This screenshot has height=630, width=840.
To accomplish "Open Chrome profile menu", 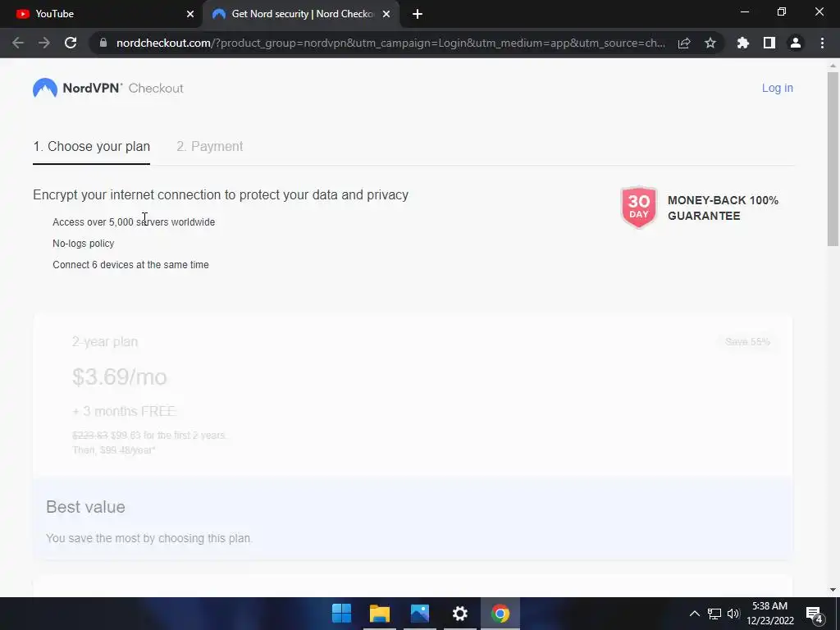I will 796,43.
